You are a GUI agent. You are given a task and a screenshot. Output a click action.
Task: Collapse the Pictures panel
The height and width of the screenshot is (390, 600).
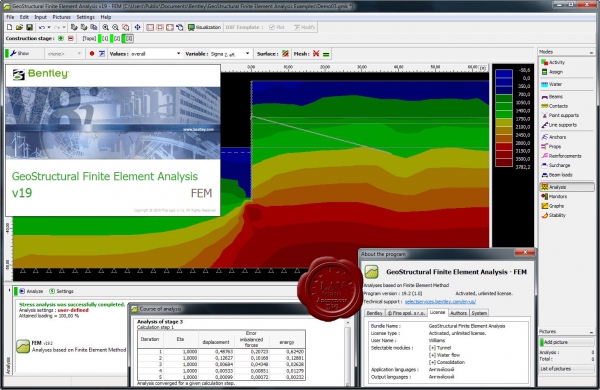point(592,331)
